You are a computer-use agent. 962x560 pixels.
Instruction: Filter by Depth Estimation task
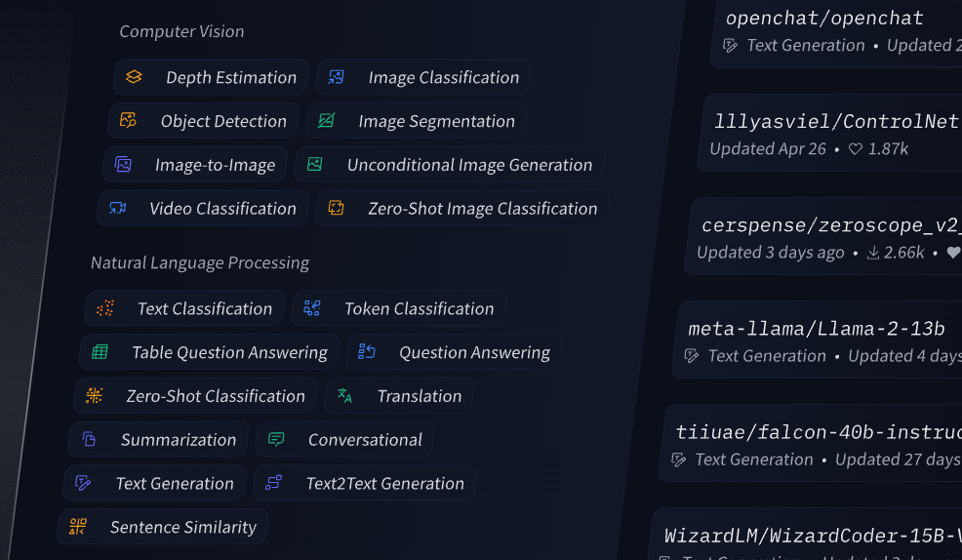click(211, 77)
